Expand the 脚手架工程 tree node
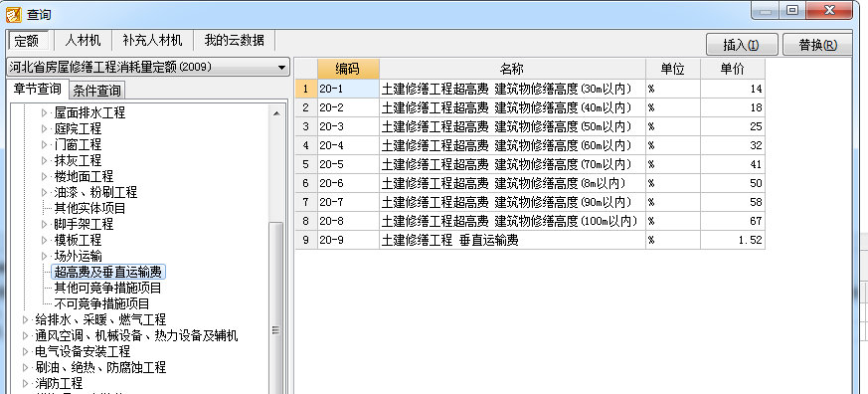The height and width of the screenshot is (394, 868). [x=45, y=225]
